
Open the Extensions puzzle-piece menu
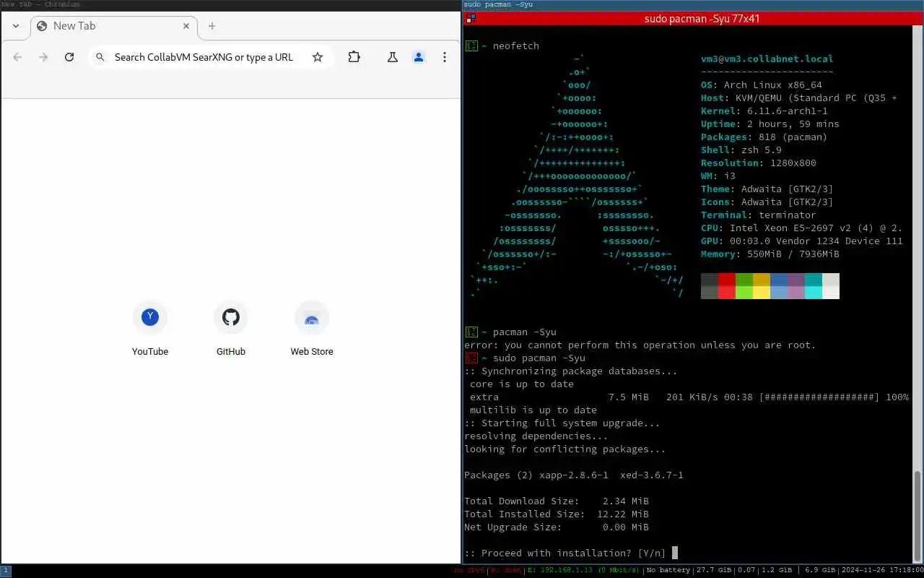pos(354,57)
